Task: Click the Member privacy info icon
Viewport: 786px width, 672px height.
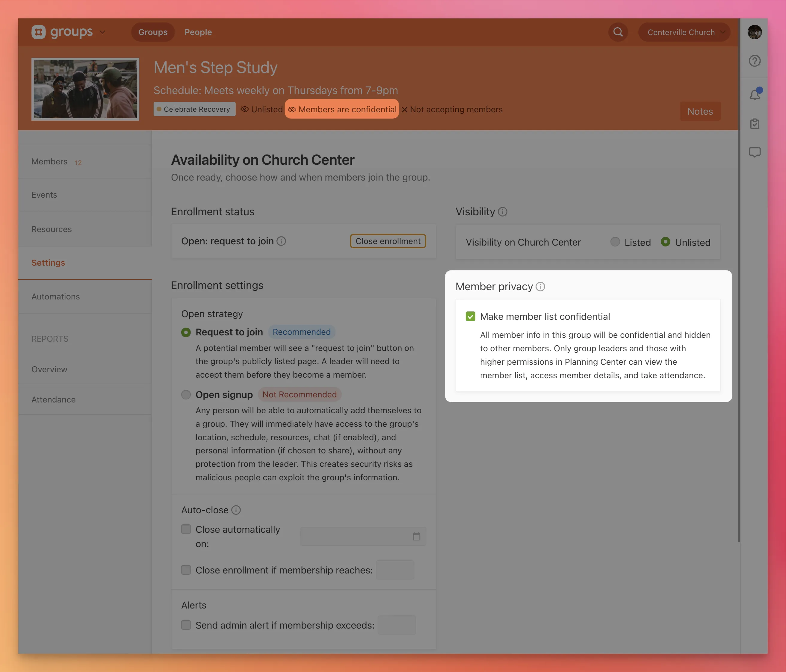Action: (540, 287)
